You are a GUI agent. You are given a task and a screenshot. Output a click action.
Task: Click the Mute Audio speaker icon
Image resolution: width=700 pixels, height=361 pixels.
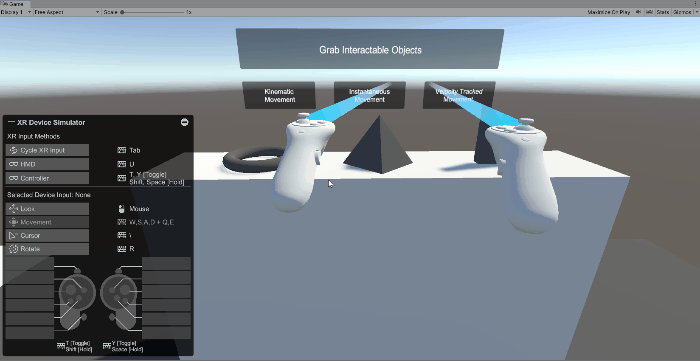coord(639,12)
